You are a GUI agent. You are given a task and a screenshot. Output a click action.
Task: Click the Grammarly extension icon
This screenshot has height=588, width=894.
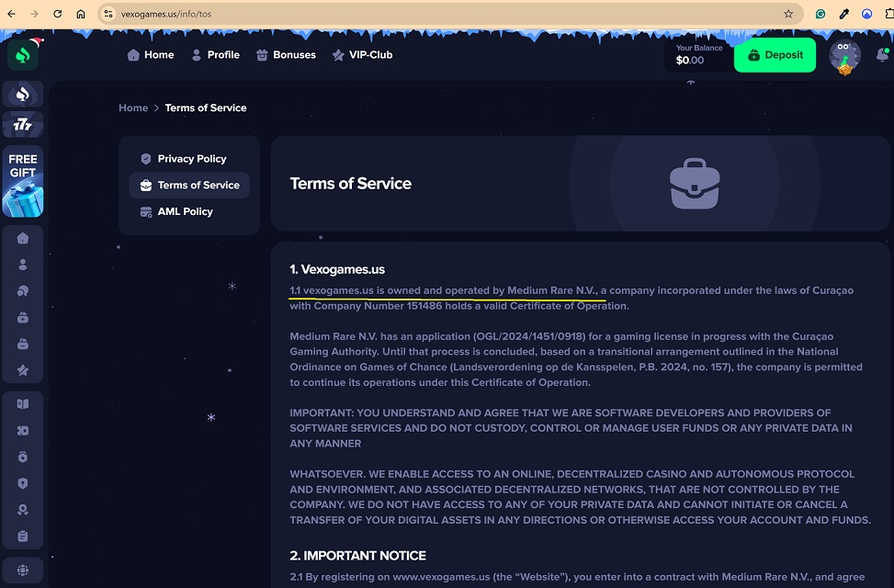pos(820,14)
